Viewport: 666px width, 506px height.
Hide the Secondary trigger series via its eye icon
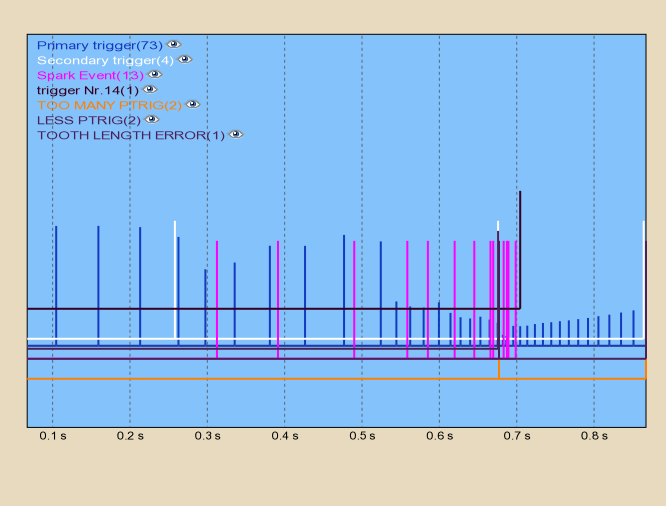click(x=185, y=60)
